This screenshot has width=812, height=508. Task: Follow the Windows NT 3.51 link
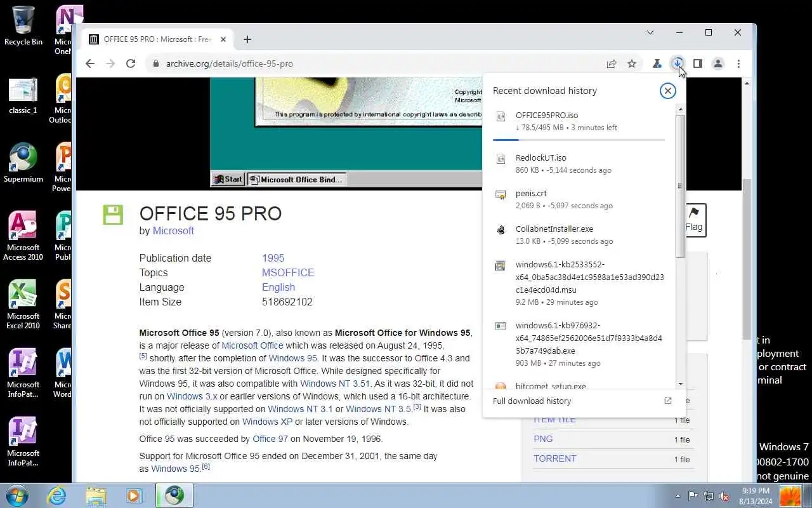[334, 384]
